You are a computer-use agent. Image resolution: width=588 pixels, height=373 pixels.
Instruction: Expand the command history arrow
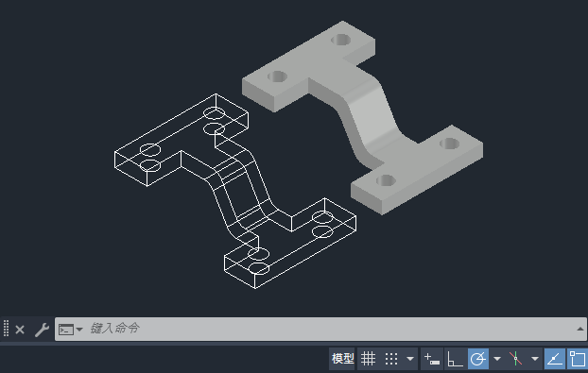click(580, 329)
